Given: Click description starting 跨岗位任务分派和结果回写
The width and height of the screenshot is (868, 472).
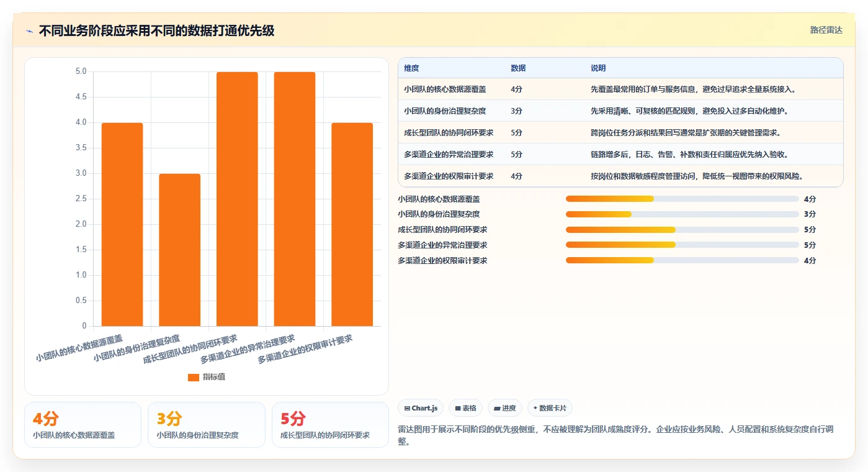Looking at the screenshot, I should pos(686,133).
